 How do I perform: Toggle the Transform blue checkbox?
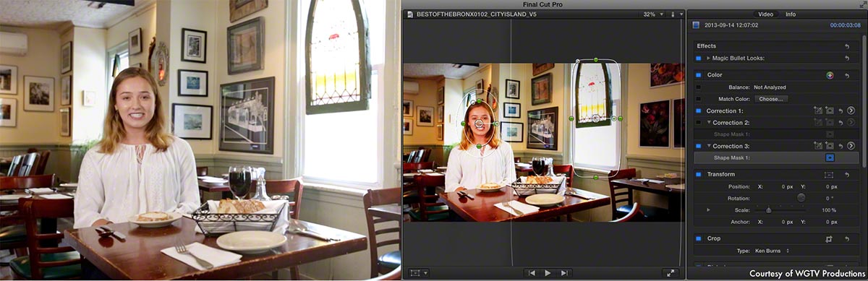[699, 175]
